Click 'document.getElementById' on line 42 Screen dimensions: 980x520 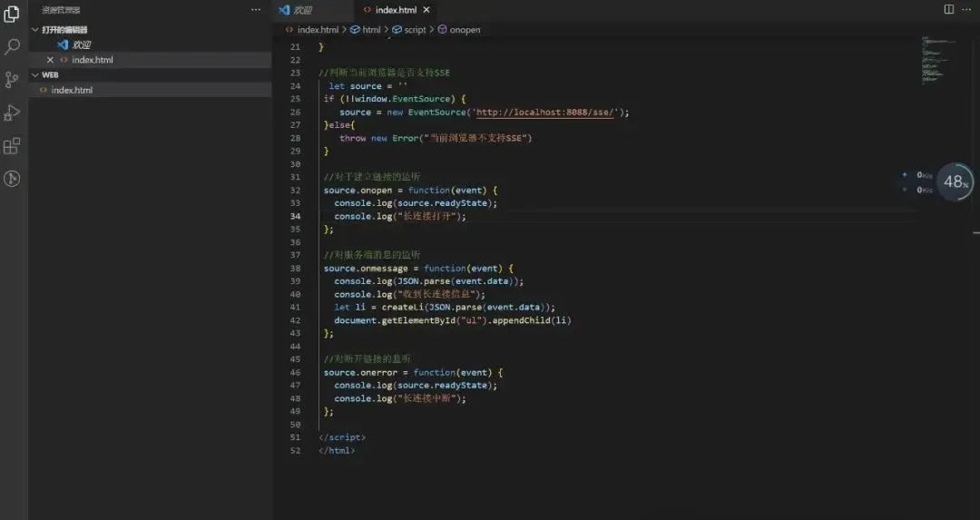[395, 320]
